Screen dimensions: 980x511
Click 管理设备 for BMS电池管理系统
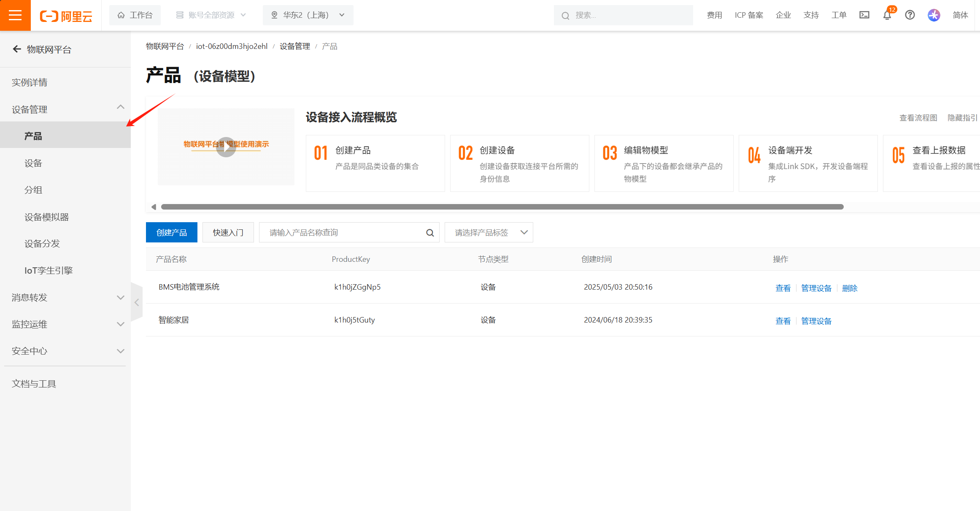click(816, 288)
